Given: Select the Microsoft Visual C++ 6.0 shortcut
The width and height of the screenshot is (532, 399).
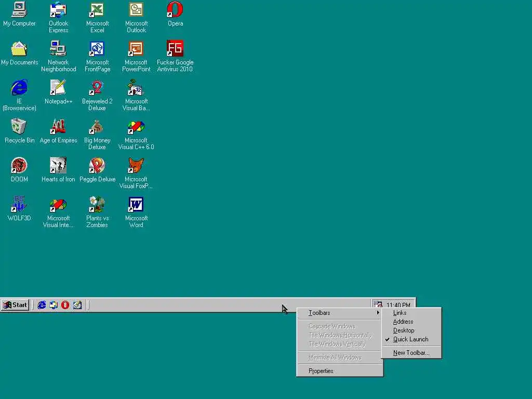Looking at the screenshot, I should [x=136, y=135].
